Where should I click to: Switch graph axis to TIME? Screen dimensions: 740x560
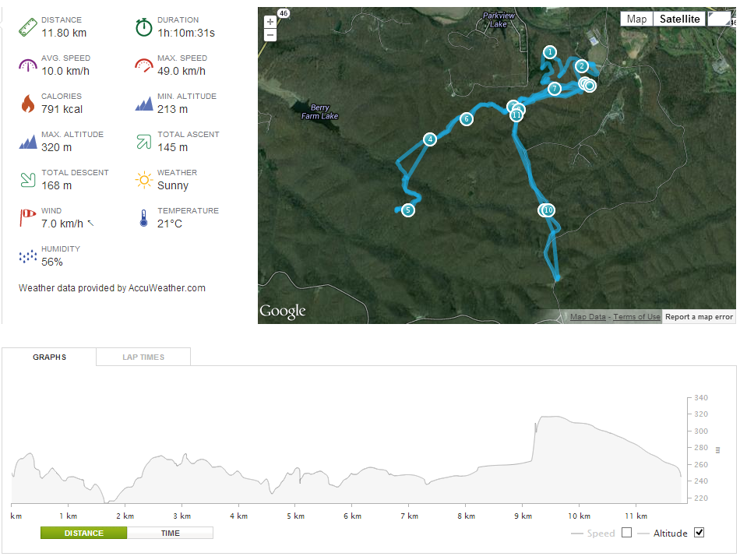(x=170, y=533)
